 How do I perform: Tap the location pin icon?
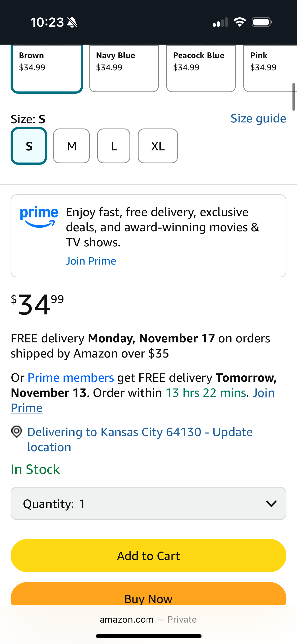click(x=17, y=432)
